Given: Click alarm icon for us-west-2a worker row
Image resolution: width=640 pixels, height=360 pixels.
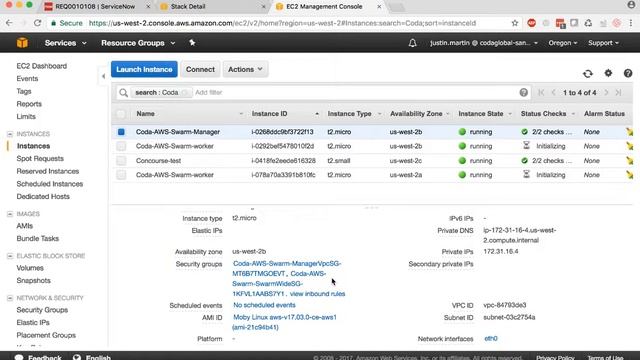Looking at the screenshot, I should coord(629,175).
